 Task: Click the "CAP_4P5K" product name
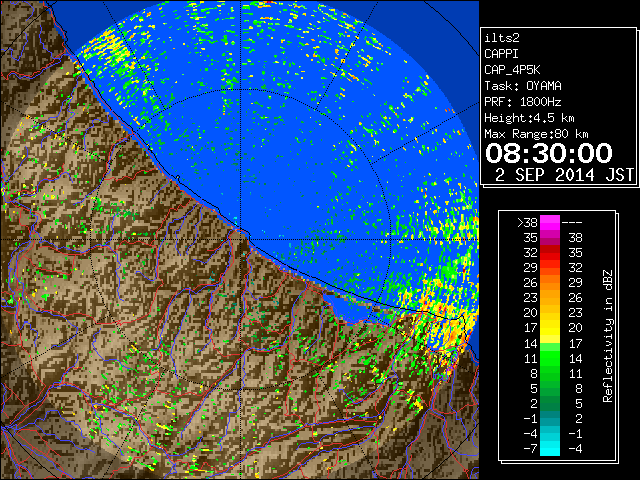(x=512, y=70)
